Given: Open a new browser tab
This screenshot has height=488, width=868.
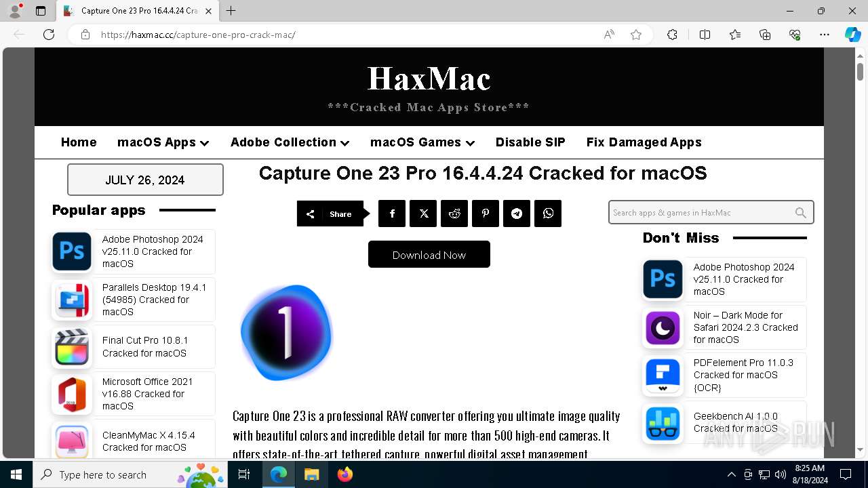Looking at the screenshot, I should (231, 11).
